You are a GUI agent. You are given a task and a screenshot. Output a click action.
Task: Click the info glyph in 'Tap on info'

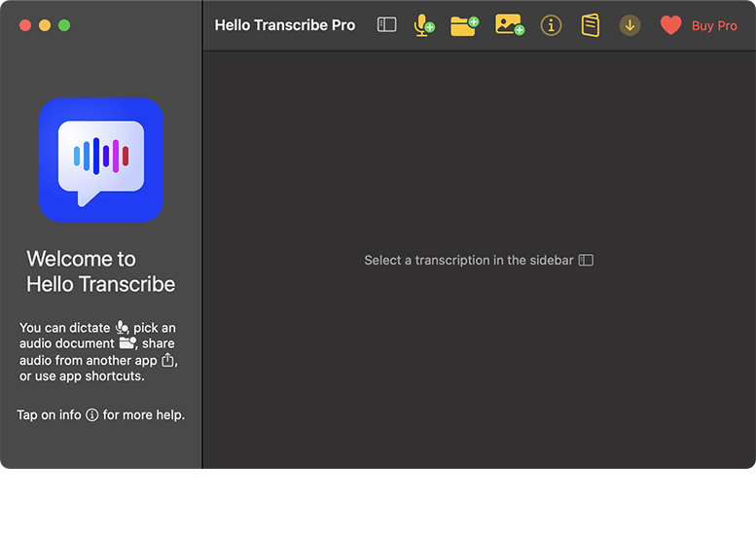pos(92,415)
